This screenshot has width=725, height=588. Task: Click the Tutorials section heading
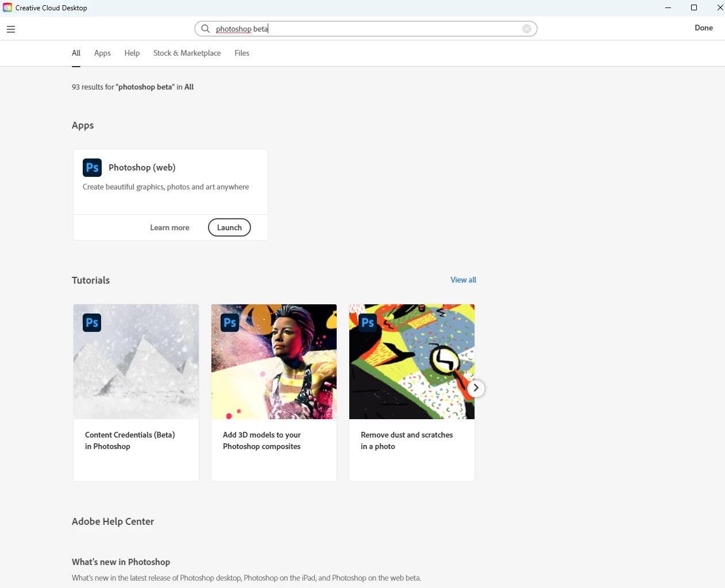[91, 280]
